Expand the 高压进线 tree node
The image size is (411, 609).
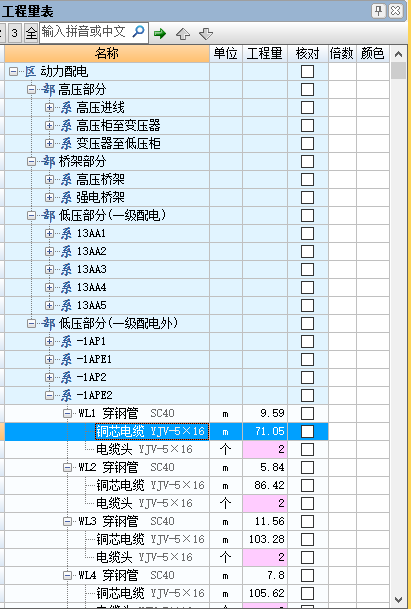click(x=49, y=108)
